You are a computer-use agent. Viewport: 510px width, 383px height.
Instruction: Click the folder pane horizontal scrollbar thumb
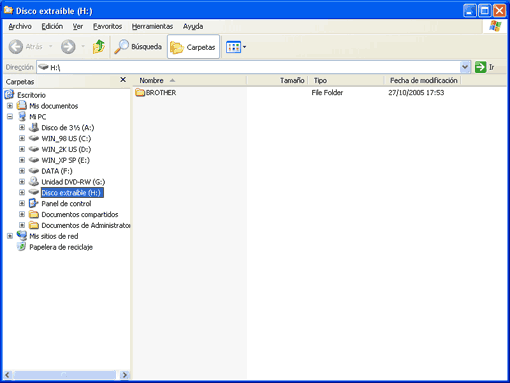click(x=64, y=375)
